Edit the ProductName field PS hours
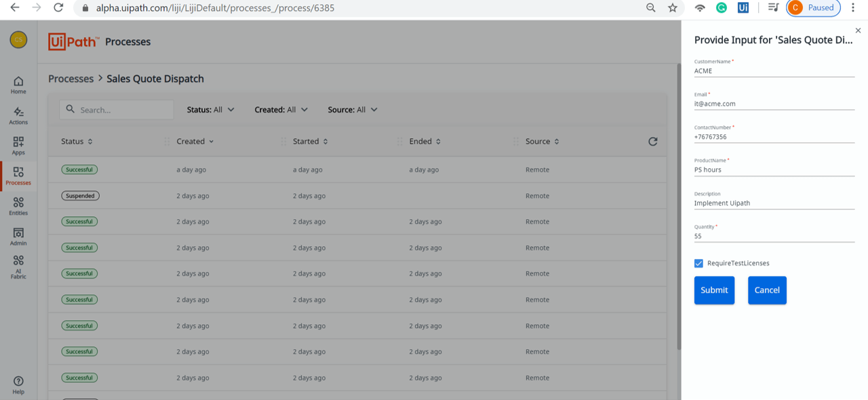868x400 pixels. point(774,170)
